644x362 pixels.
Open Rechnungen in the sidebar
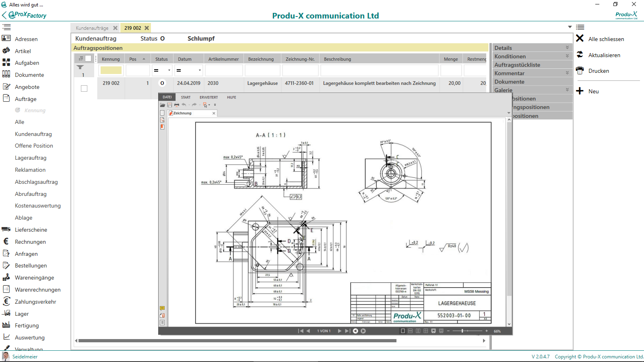[30, 242]
